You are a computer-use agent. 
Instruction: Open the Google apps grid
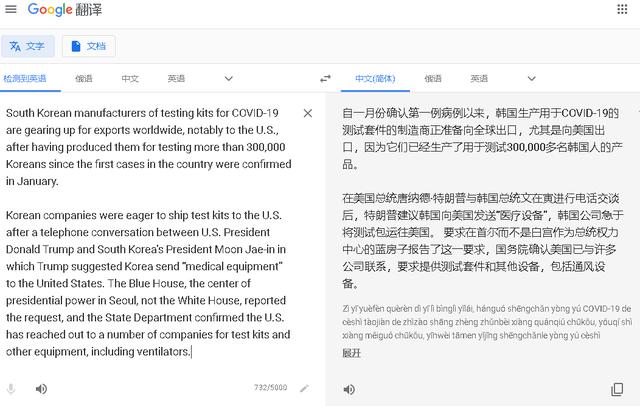click(x=622, y=9)
